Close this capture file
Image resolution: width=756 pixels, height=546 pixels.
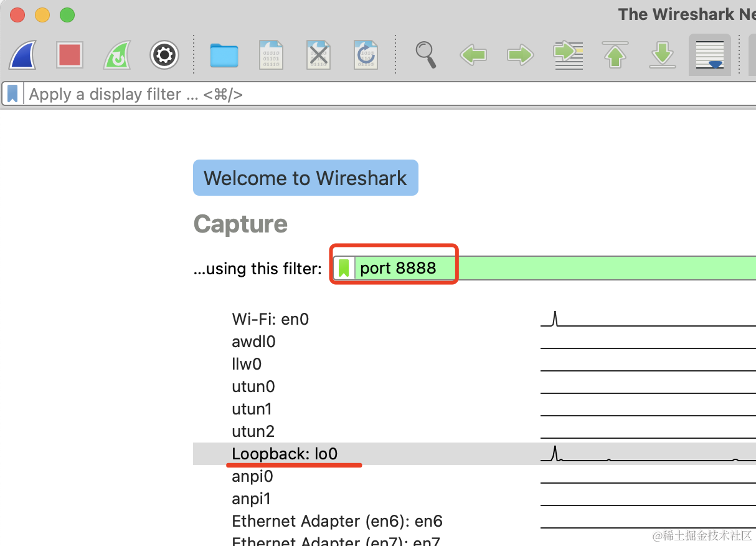point(319,55)
